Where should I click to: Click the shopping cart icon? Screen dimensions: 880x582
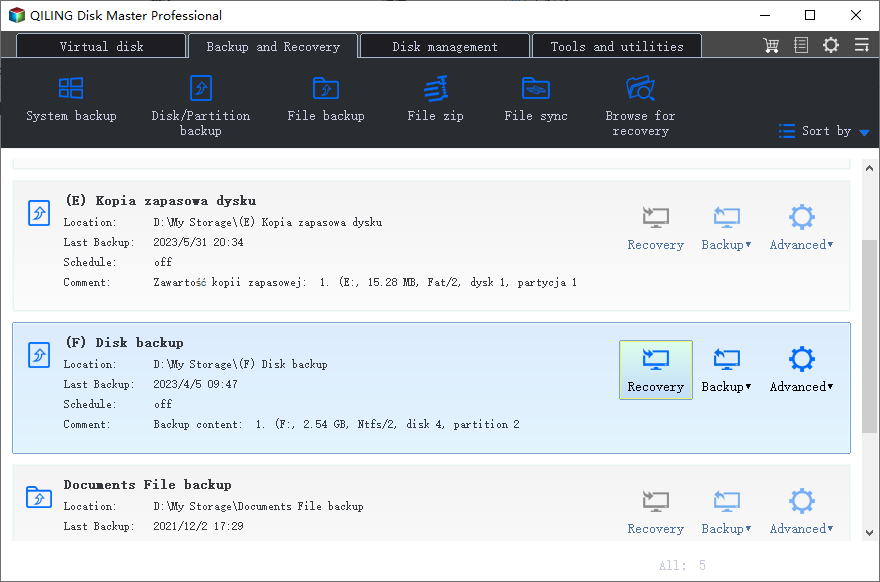[x=771, y=45]
